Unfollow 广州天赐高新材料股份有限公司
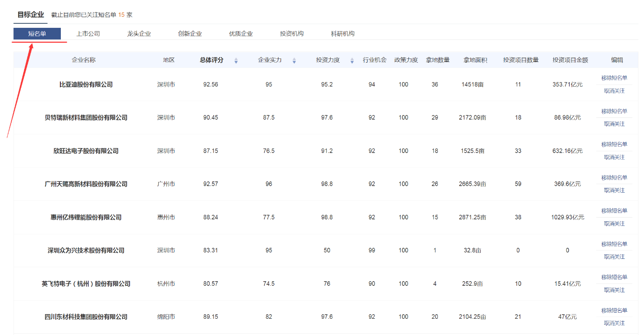Viewport: 644px width, 335px height. pos(614,190)
